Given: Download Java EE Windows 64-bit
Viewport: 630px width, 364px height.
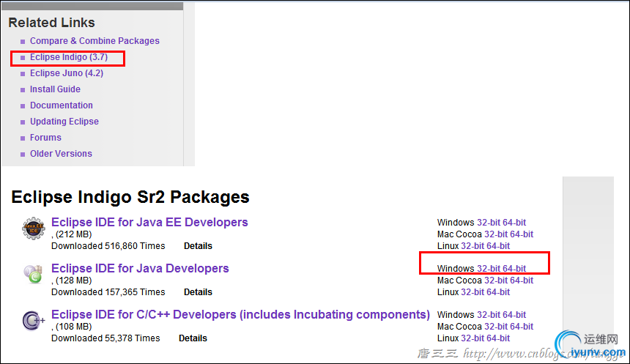Looking at the screenshot, I should click(514, 223).
